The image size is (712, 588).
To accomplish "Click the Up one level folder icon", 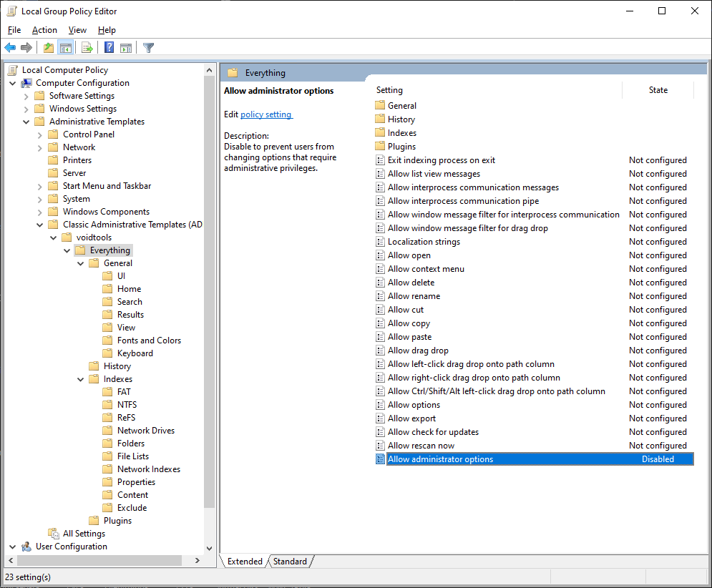I will (x=49, y=47).
